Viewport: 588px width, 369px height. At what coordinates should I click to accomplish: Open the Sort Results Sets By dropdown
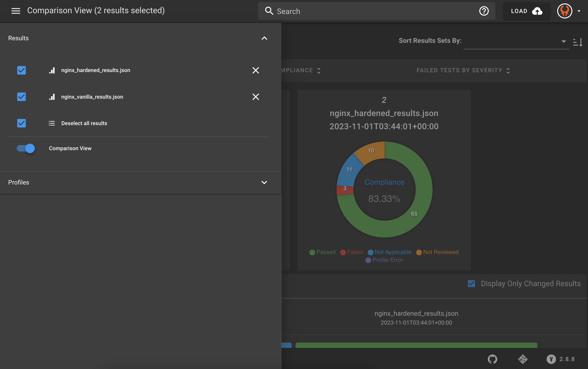[516, 41]
